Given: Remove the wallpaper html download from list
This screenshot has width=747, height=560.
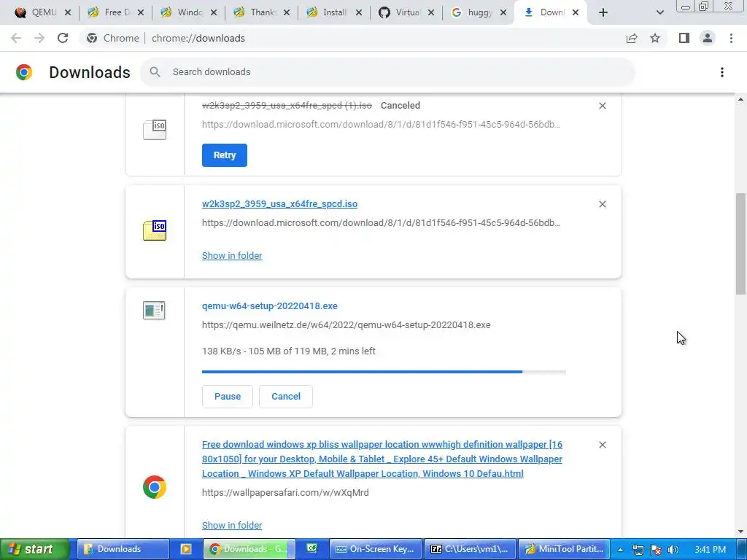Looking at the screenshot, I should click(602, 445).
